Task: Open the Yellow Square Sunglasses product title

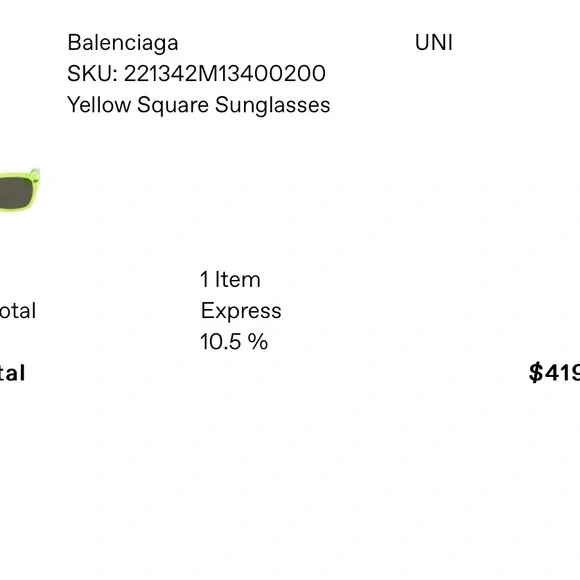Action: click(199, 105)
